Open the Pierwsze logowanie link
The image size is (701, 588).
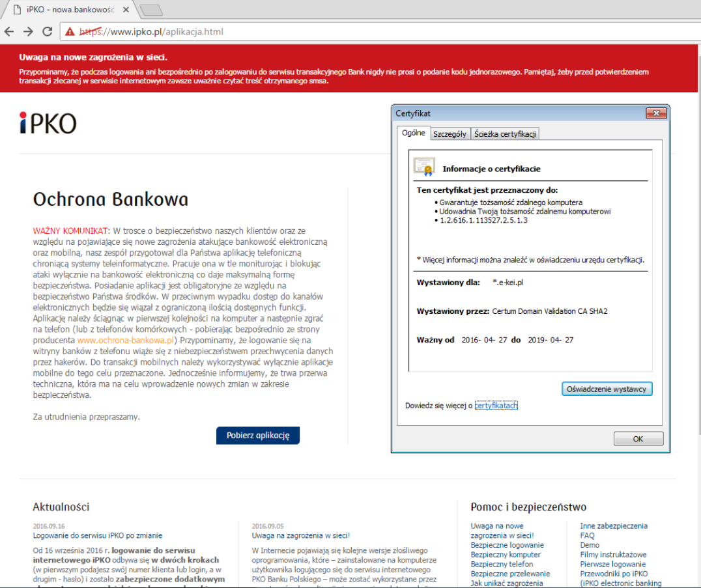pyautogui.click(x=613, y=565)
